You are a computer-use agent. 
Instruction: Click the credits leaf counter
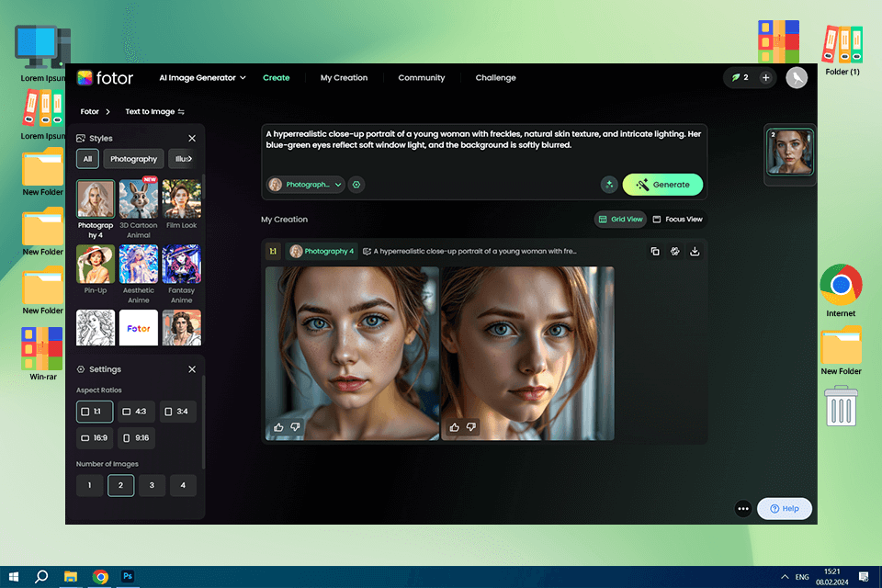[x=740, y=78]
